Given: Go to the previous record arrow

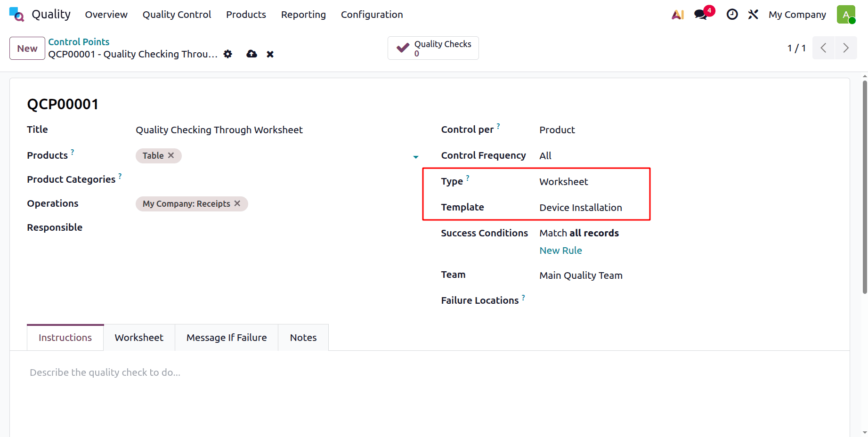Looking at the screenshot, I should click(x=824, y=48).
